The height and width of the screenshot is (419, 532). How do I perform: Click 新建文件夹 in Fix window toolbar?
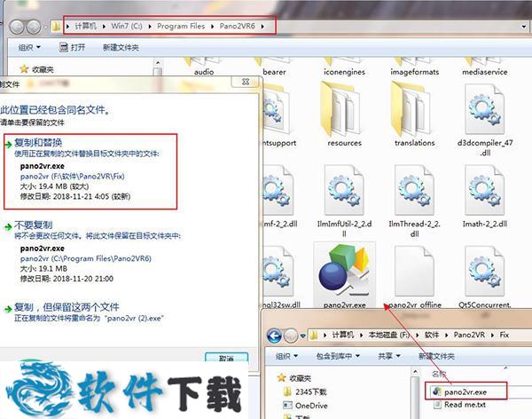coord(436,356)
